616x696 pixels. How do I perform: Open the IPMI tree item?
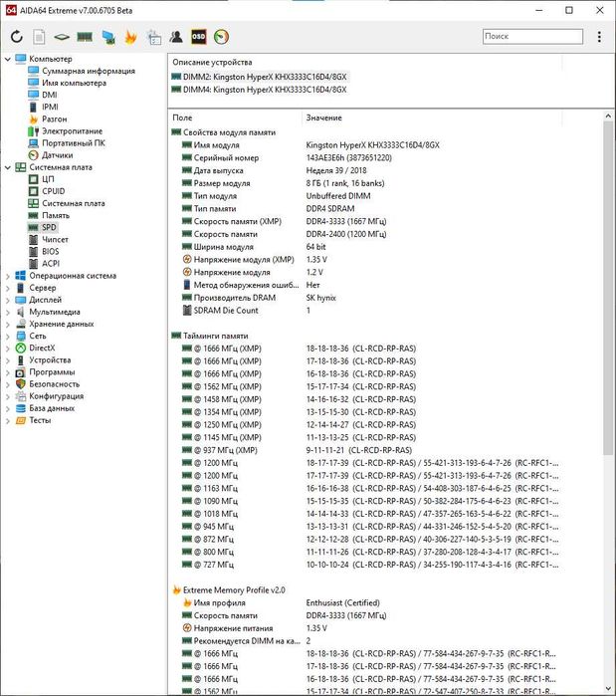coord(50,107)
